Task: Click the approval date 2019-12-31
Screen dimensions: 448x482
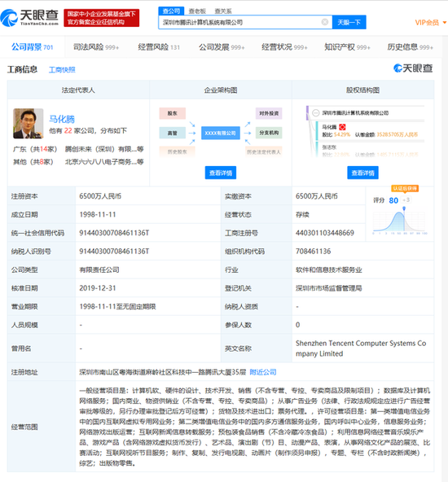Action: tap(98, 288)
